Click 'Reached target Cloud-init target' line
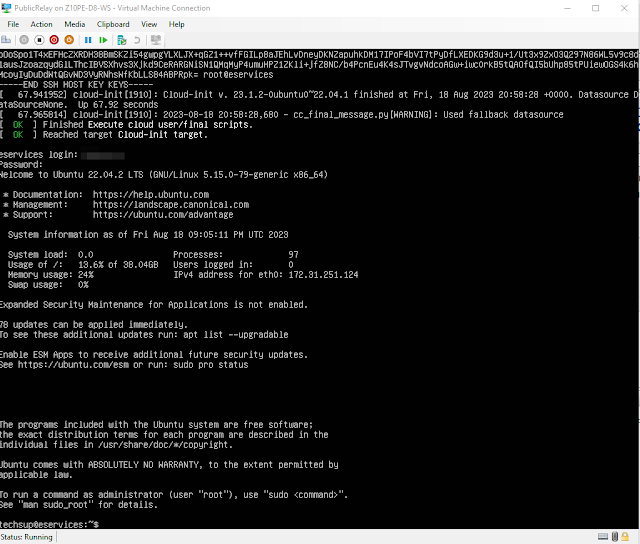 pyautogui.click(x=104, y=135)
